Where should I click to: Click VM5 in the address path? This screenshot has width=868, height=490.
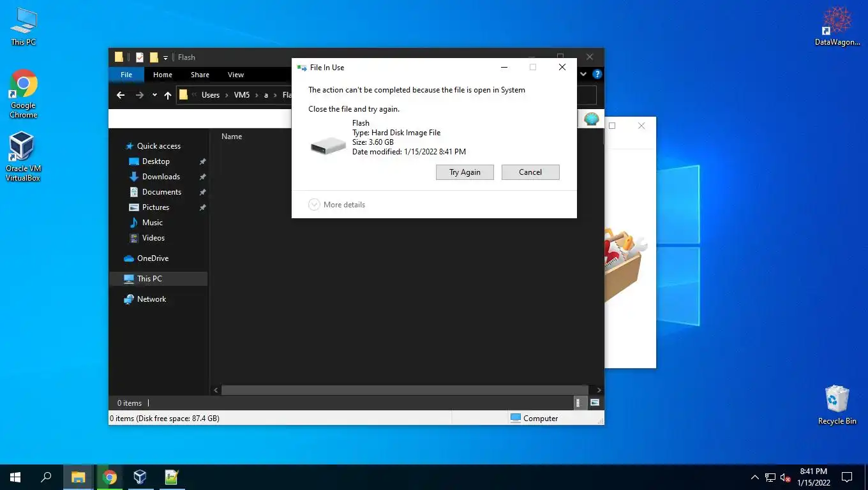[x=242, y=95]
